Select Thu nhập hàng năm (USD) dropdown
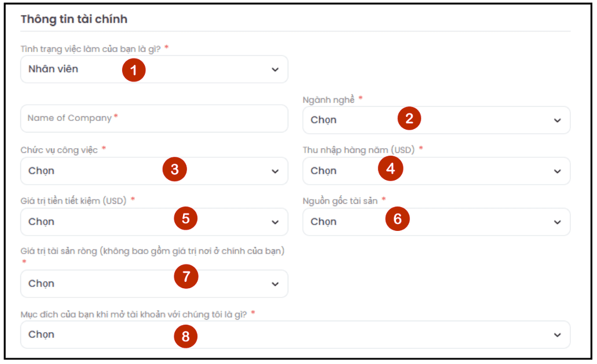597x364 pixels. 437,171
